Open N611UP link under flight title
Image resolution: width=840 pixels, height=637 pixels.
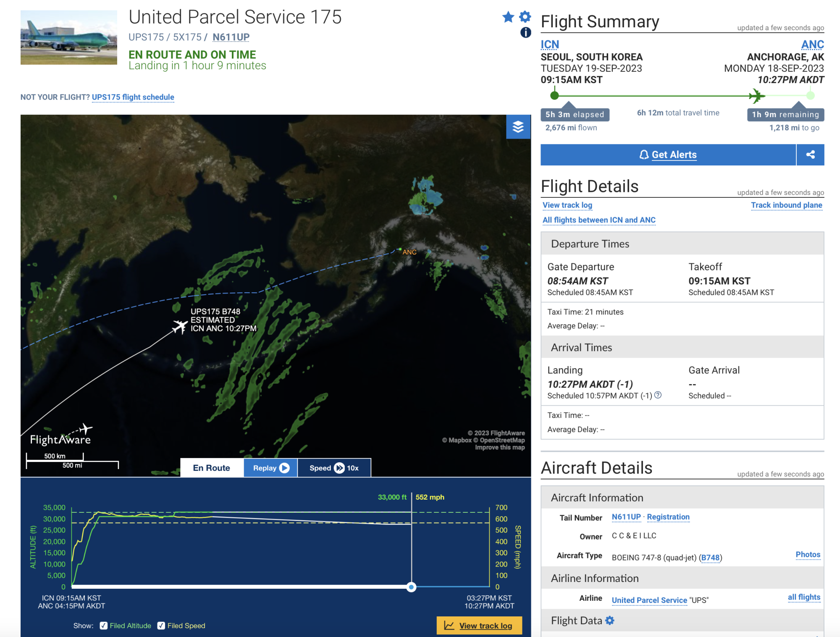[x=231, y=37]
